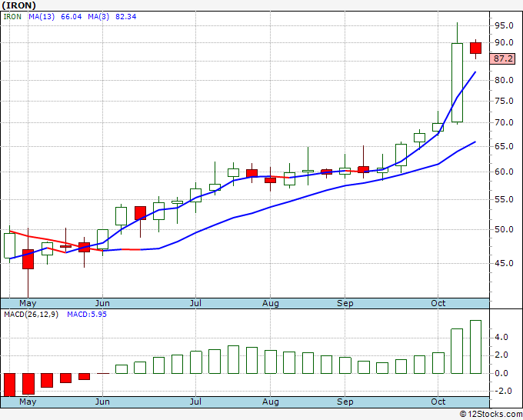Click the last red October candlestick
The height and width of the screenshot is (420, 523).
(x=475, y=48)
